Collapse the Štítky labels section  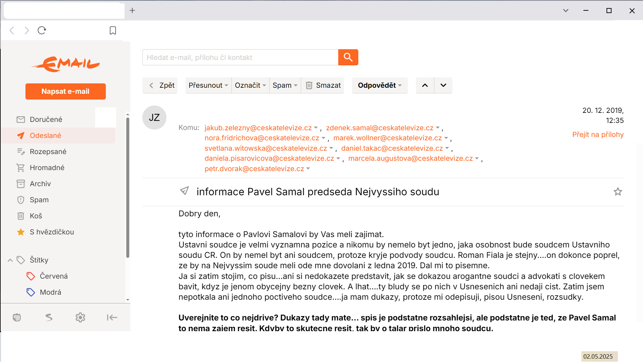[10, 260]
